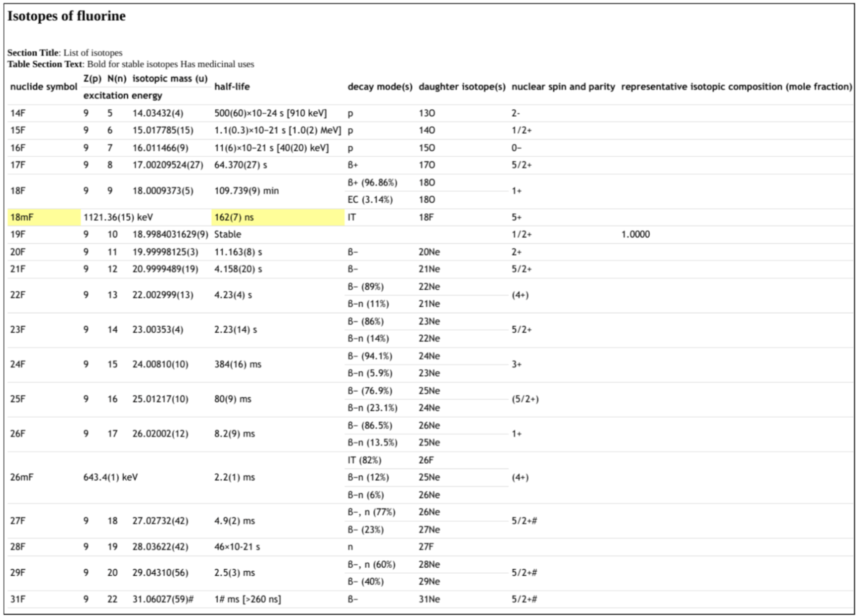Image resolution: width=856 pixels, height=616 pixels.
Task: Click nuclide symbol '21F'
Action: [x=18, y=269]
